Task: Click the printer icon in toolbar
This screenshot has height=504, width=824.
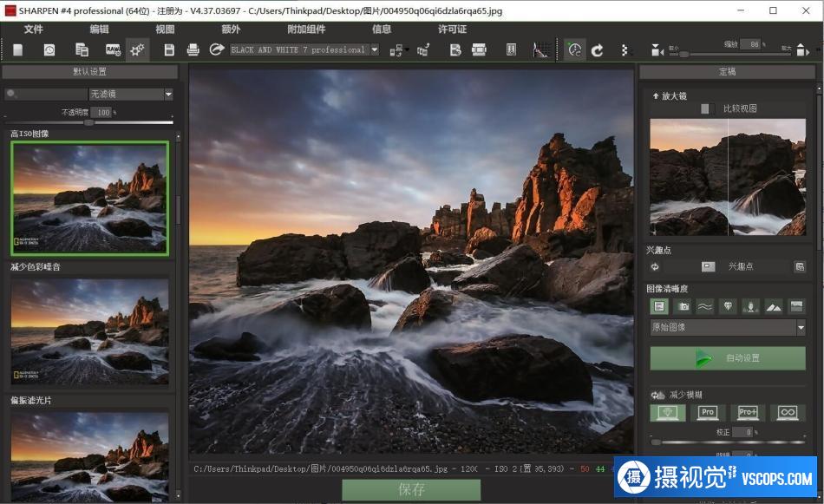Action: [193, 50]
